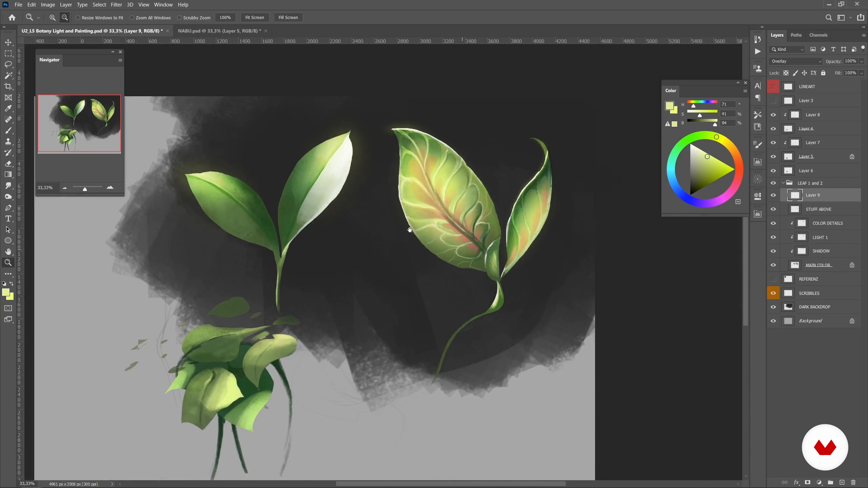Open the Image menu
868x488 pixels.
pyautogui.click(x=48, y=5)
